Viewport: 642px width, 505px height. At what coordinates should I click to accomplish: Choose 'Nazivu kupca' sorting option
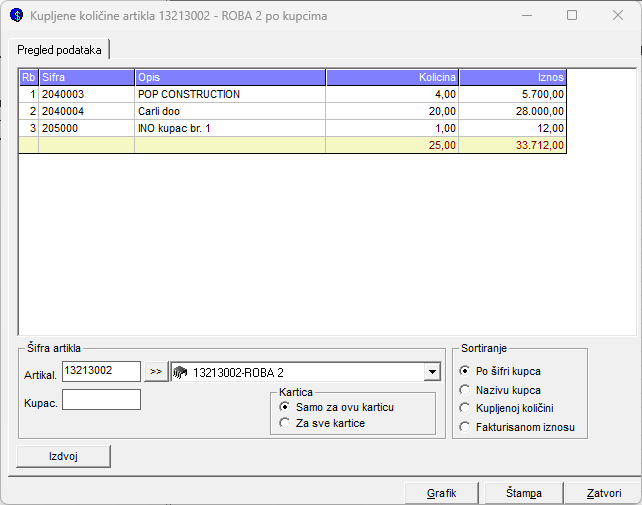(464, 389)
